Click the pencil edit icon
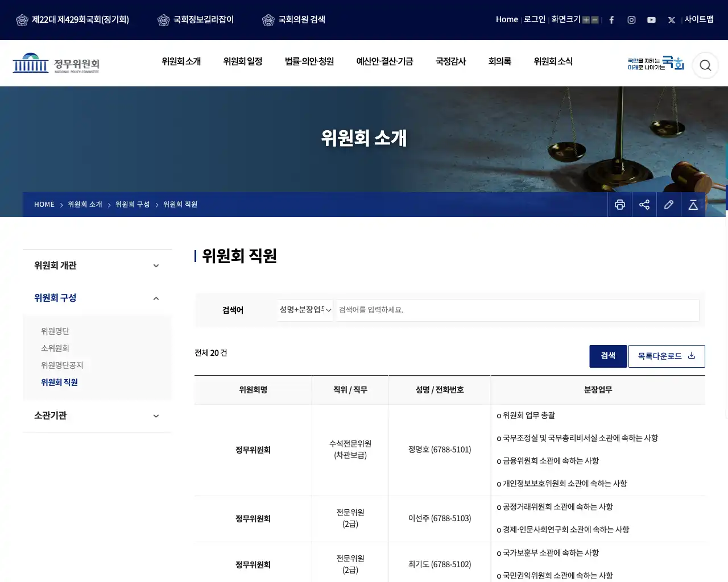The width and height of the screenshot is (728, 582). [x=669, y=205]
